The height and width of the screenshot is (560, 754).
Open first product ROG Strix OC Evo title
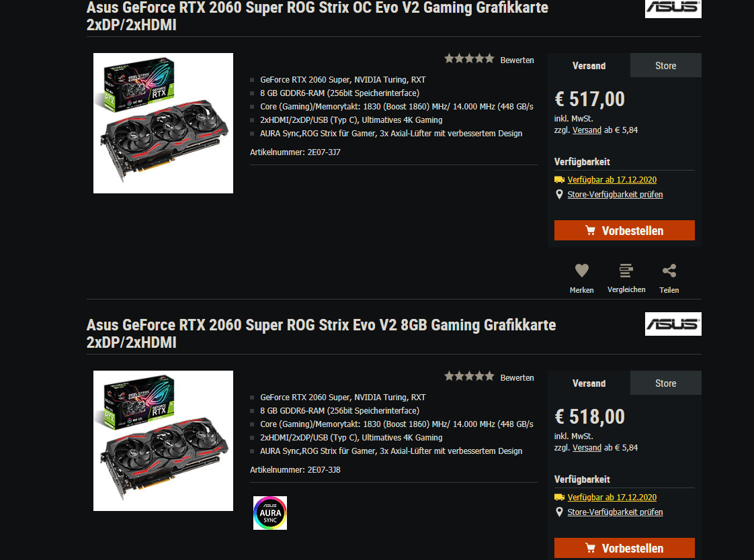317,16
